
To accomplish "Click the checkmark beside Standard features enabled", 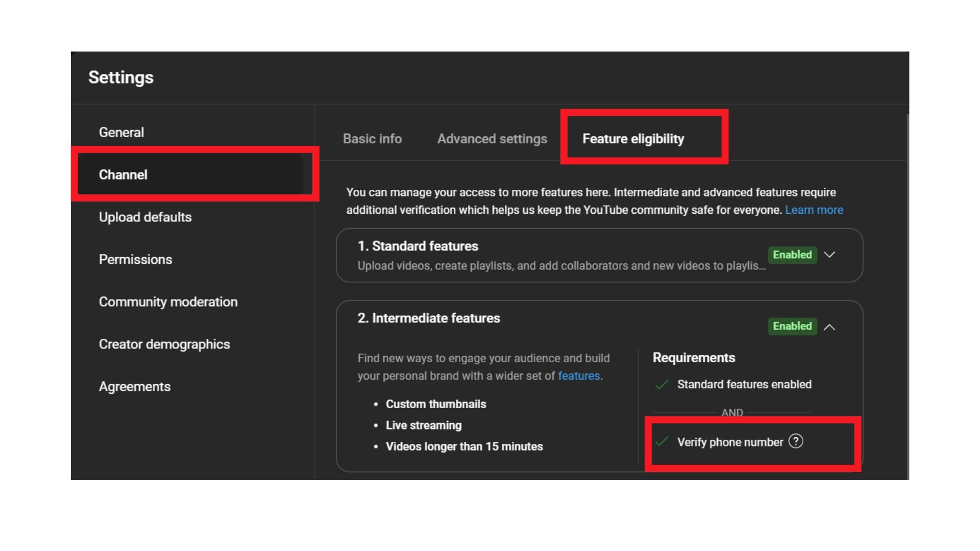I will point(661,385).
